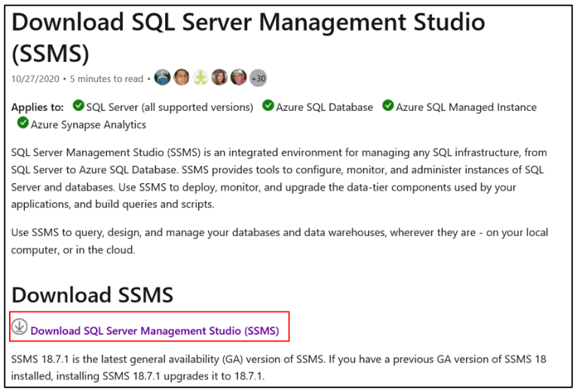Show the +30 more contributors badge
Image resolution: width=579 pixels, height=392 pixels.
258,78
